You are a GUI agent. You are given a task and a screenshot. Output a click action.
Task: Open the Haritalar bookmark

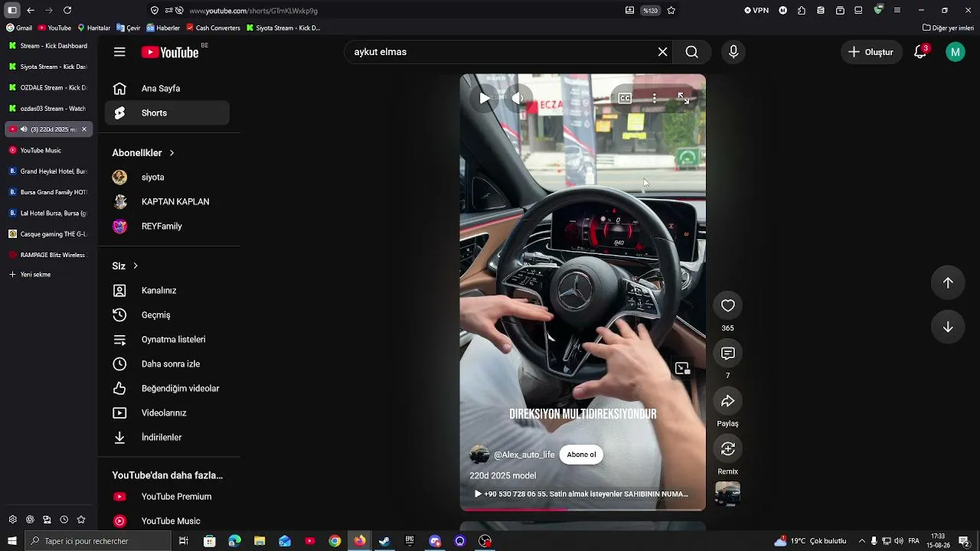(x=93, y=28)
